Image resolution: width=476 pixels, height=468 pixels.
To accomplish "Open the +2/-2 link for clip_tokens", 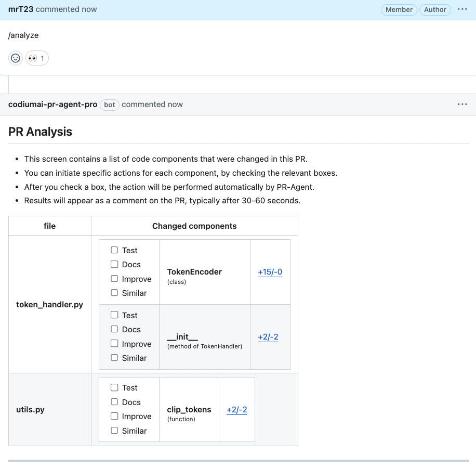I will [x=236, y=410].
